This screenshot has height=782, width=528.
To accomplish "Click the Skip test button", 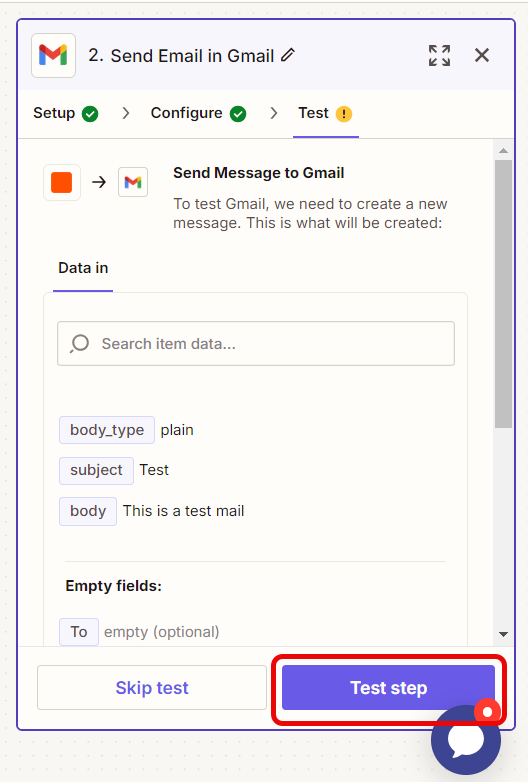I will click(x=152, y=687).
